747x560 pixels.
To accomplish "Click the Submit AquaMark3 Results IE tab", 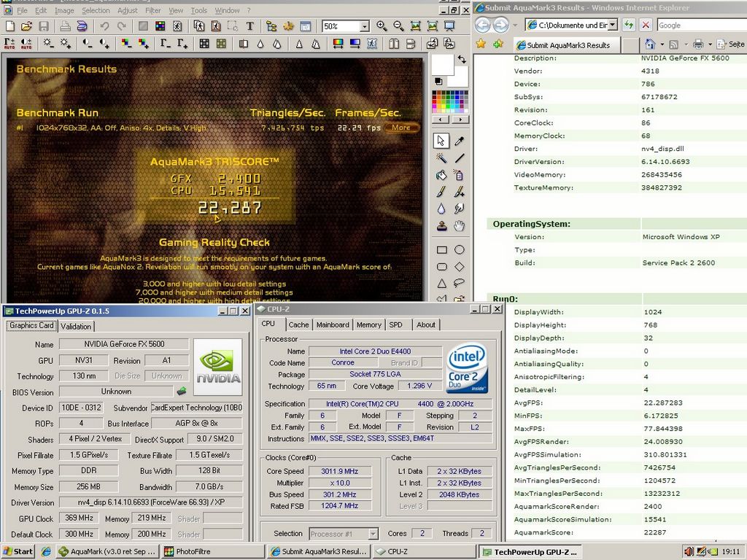I will tap(567, 45).
